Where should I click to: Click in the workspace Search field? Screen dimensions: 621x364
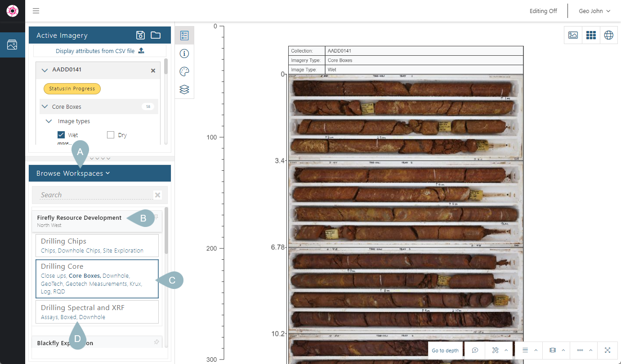pyautogui.click(x=96, y=195)
